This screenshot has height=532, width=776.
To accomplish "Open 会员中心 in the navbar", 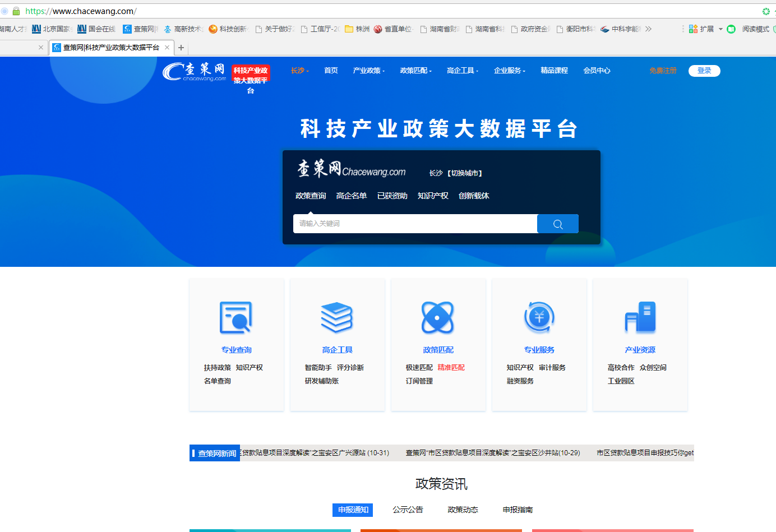I will [597, 71].
